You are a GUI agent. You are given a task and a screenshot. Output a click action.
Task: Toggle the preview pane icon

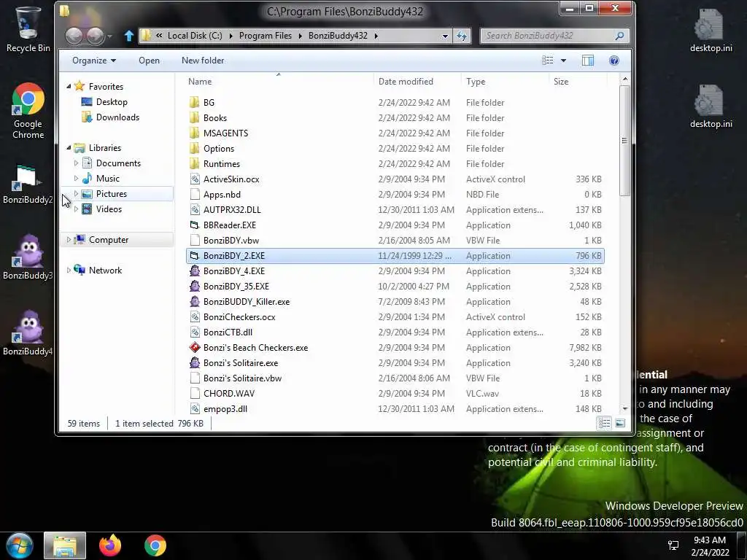pos(588,61)
